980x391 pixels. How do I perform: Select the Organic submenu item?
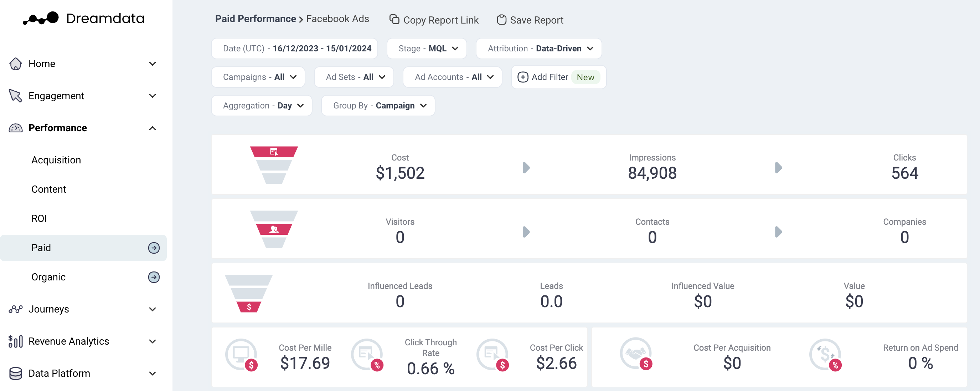tap(48, 277)
